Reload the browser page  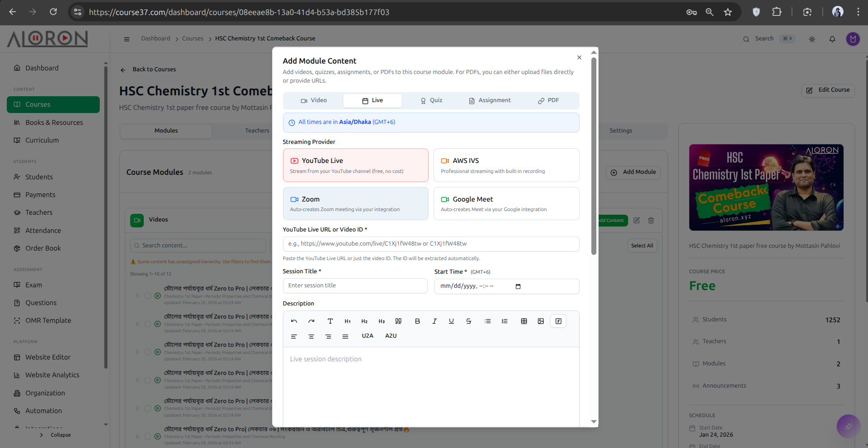53,12
